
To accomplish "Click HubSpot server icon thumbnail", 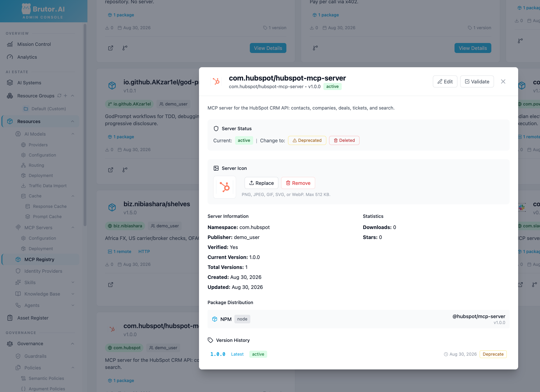I will (x=224, y=187).
